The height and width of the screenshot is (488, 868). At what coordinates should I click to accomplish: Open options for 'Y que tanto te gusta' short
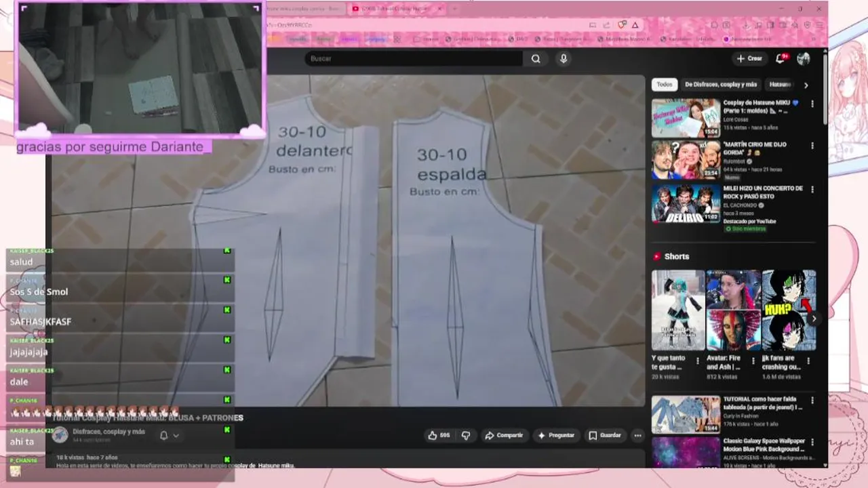pos(698,360)
